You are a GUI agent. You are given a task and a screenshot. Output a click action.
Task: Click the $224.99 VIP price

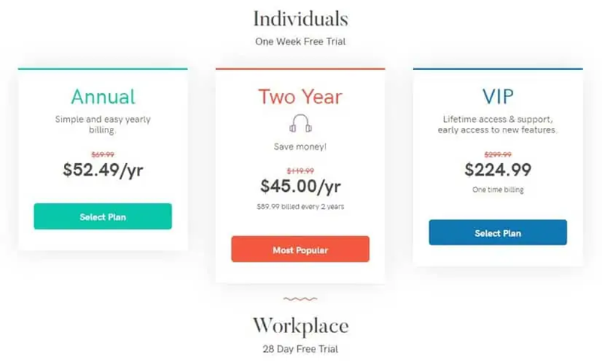tap(498, 169)
